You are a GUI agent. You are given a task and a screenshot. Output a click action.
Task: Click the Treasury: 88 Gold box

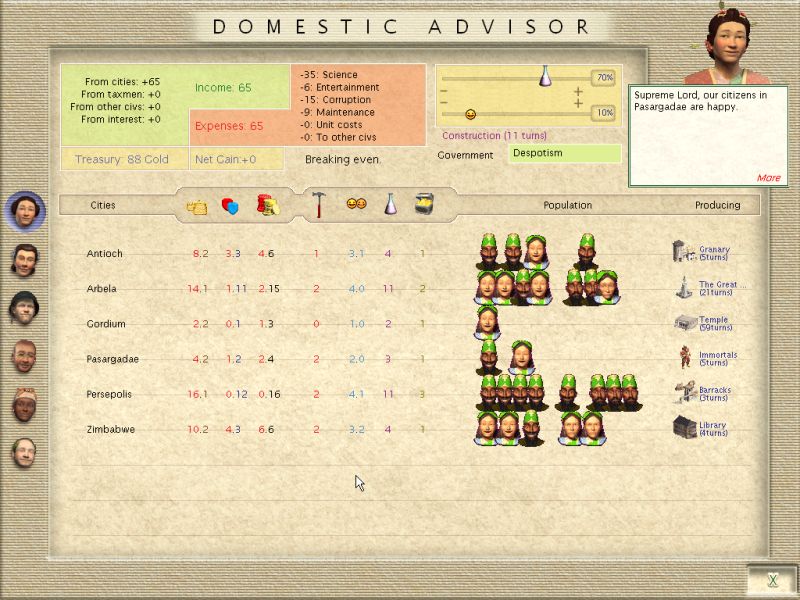pyautogui.click(x=124, y=159)
